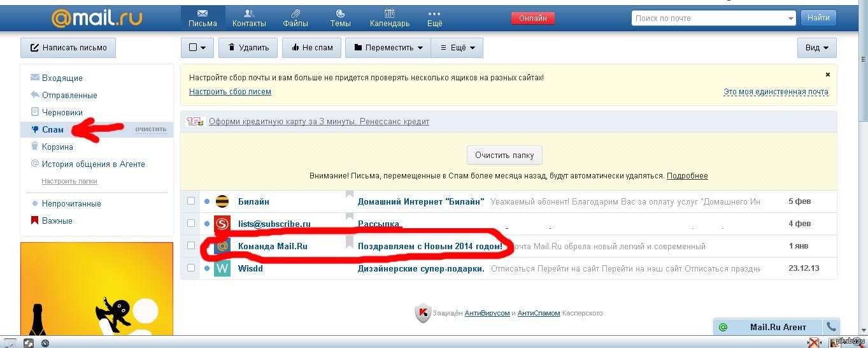Open История общения в Агенте
Image resolution: width=868 pixels, height=348 pixels.
pos(94,164)
